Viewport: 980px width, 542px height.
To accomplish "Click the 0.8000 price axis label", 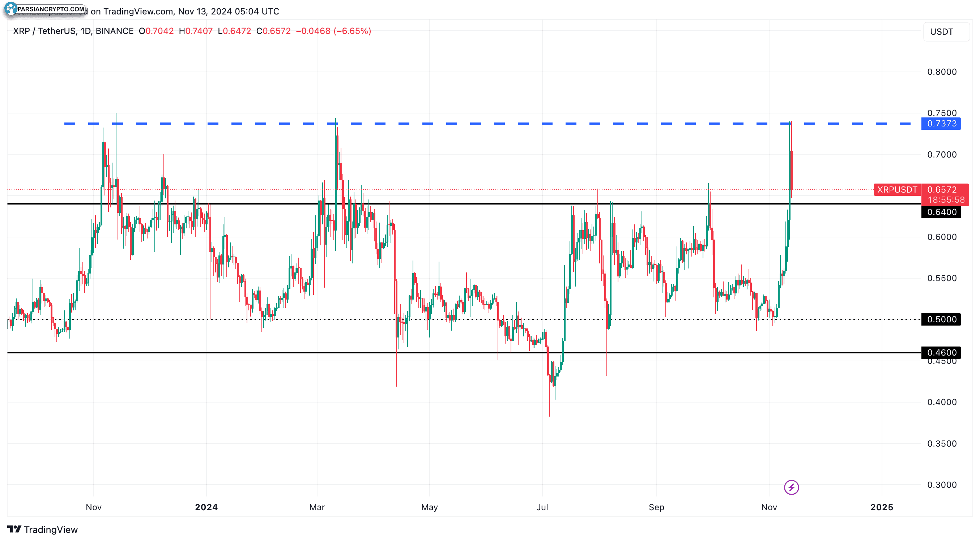I will click(x=942, y=72).
